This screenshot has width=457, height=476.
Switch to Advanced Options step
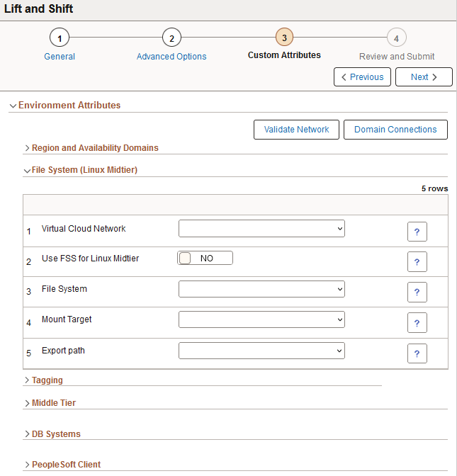(x=171, y=57)
